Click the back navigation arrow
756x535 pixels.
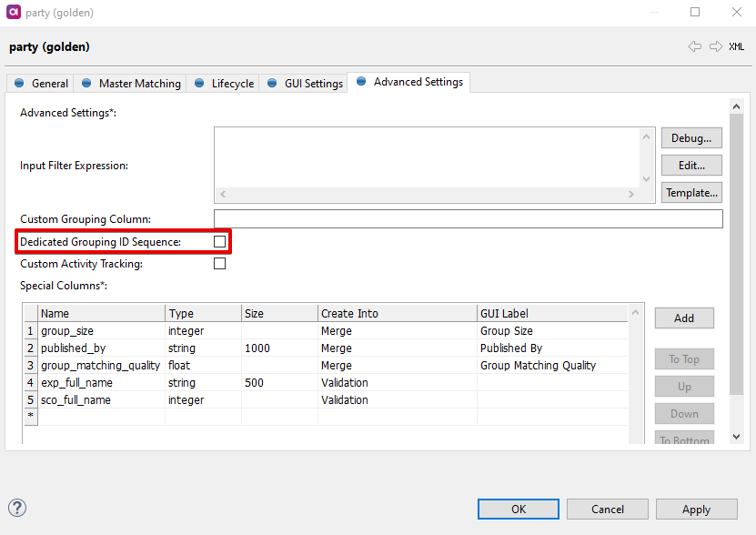click(696, 46)
